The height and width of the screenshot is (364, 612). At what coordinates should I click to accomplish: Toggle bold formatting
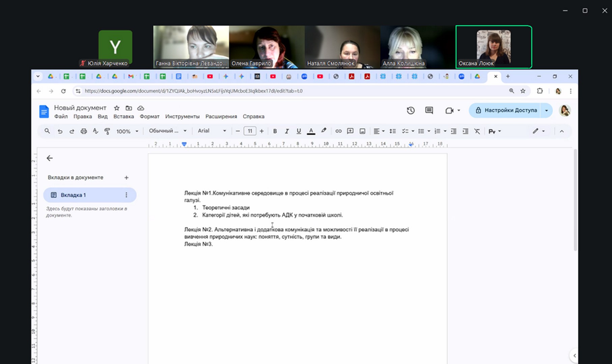275,131
